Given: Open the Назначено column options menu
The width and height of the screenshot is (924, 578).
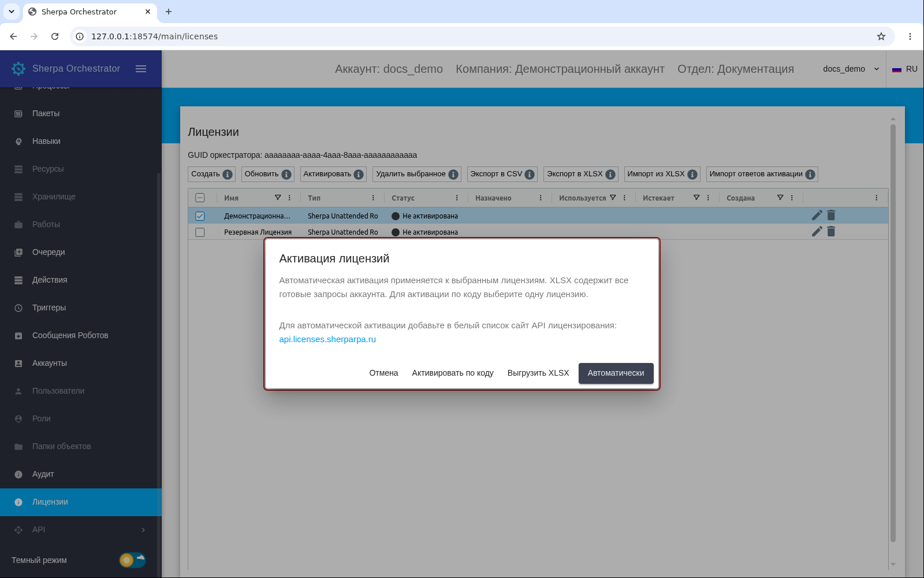Looking at the screenshot, I should [x=541, y=198].
